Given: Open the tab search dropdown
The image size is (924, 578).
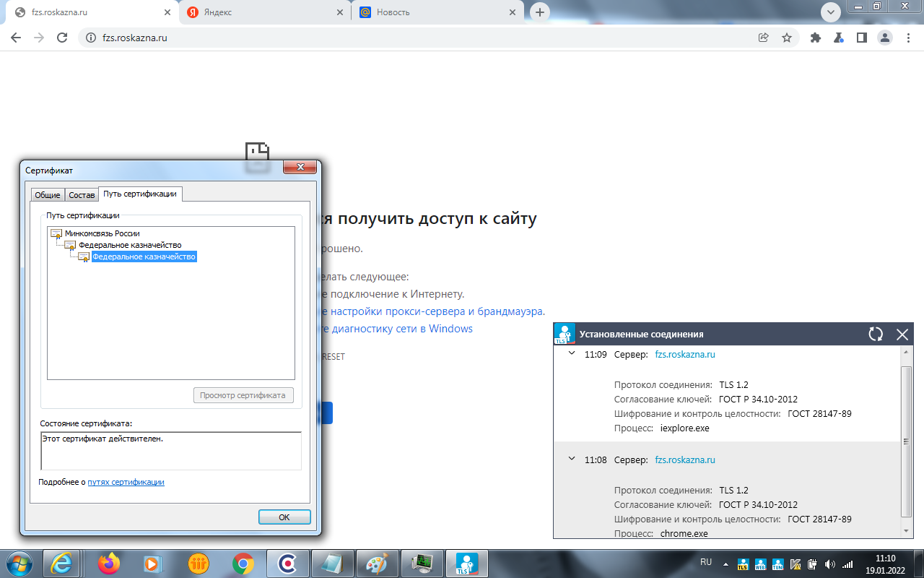Looking at the screenshot, I should pos(832,12).
